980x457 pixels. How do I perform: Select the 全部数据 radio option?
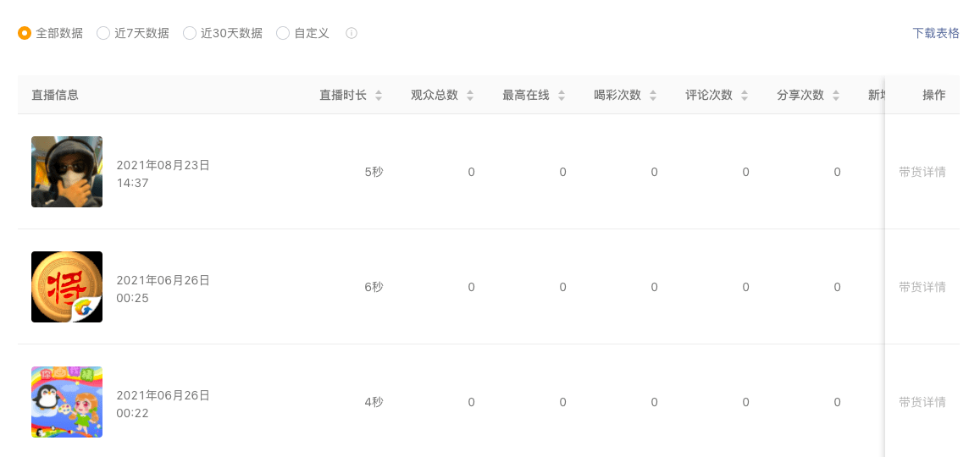tap(25, 33)
